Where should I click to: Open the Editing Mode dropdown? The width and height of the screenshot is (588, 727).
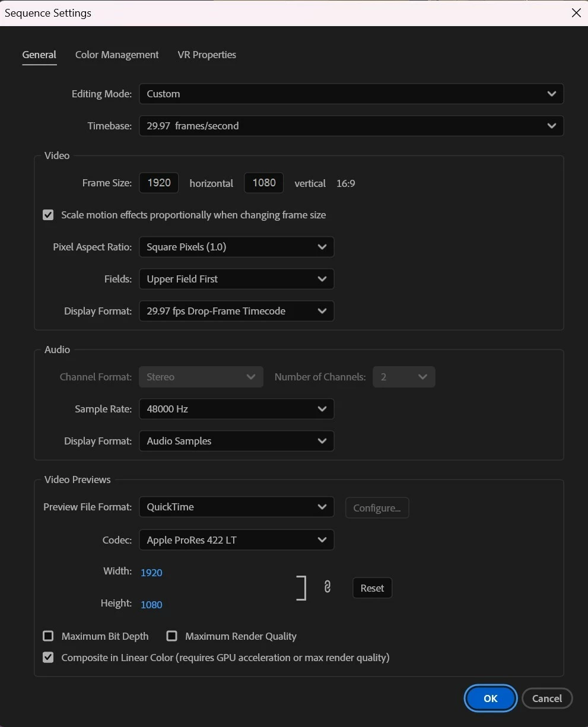pos(351,94)
